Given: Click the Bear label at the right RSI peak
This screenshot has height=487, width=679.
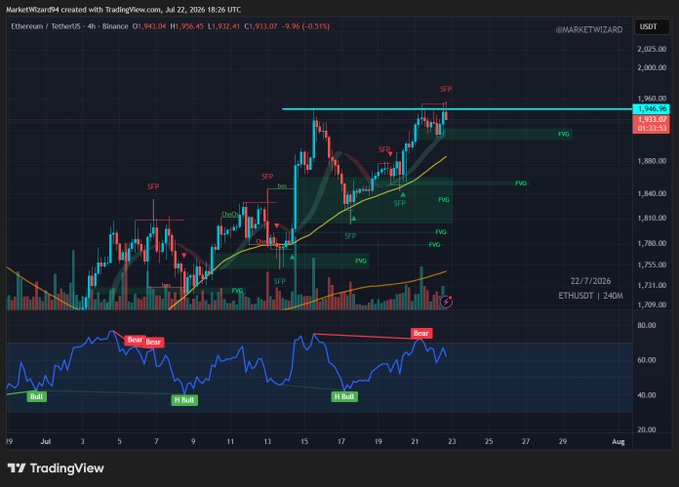Looking at the screenshot, I should tap(421, 333).
